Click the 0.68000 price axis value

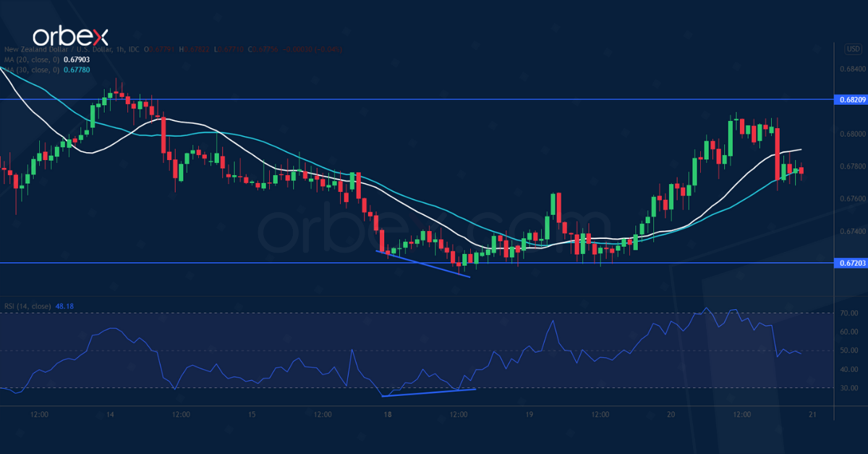(x=852, y=135)
